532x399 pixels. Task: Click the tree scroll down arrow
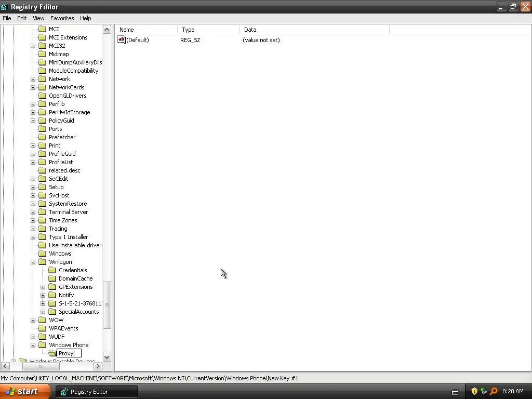(107, 357)
